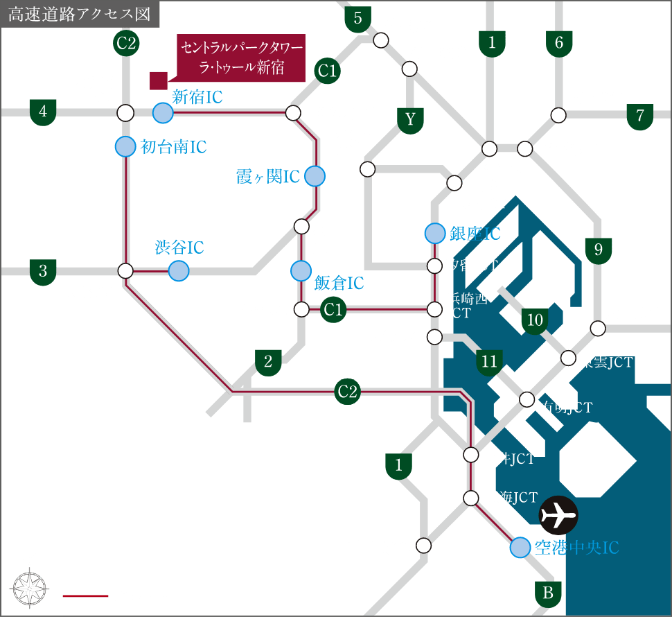Viewport: 672px width, 617px height.
Task: Click the white junction circle beside 有明JCT
Action: pos(527,399)
